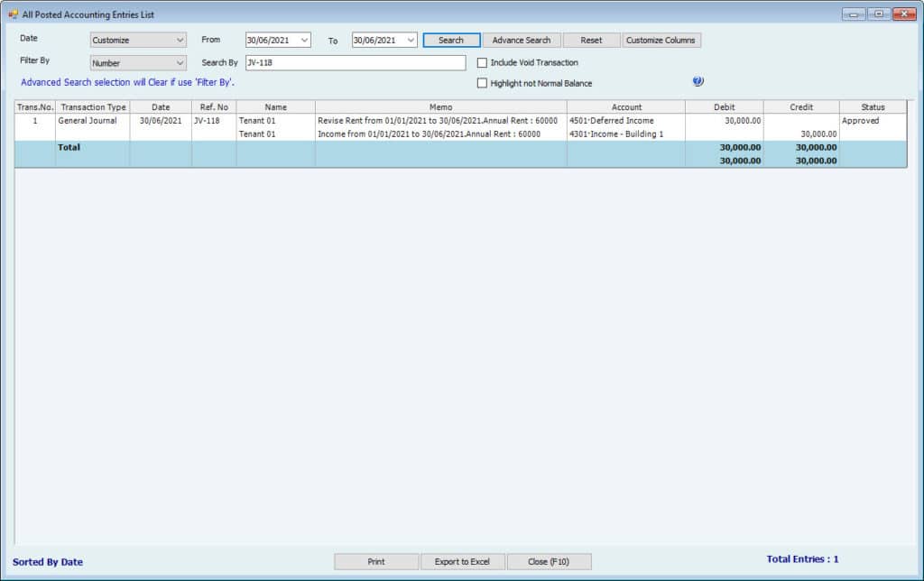Click the Debit column header

[x=725, y=107]
